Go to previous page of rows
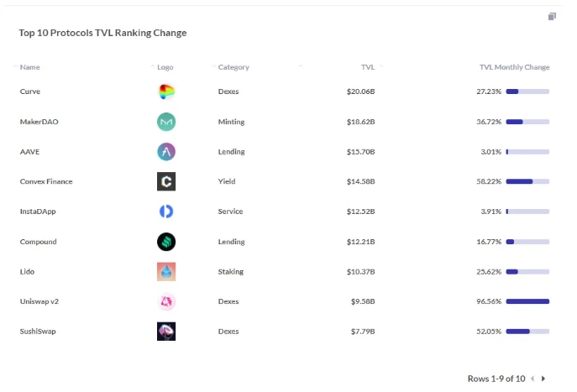This screenshot has height=392, width=577. point(532,379)
